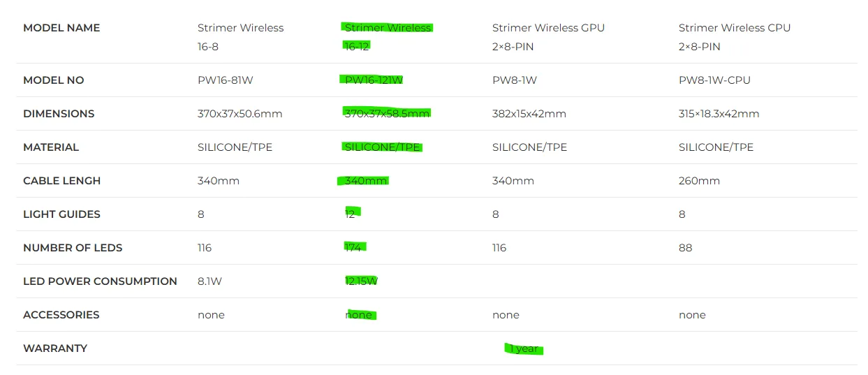Select the highlighted PW16-121W model number
Viewport: 868px width, 375px height.
(374, 80)
